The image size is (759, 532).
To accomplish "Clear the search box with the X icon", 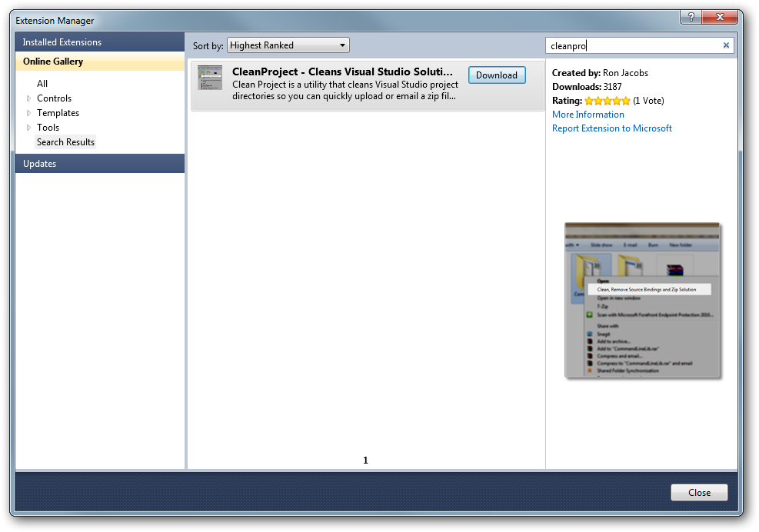I will point(725,45).
